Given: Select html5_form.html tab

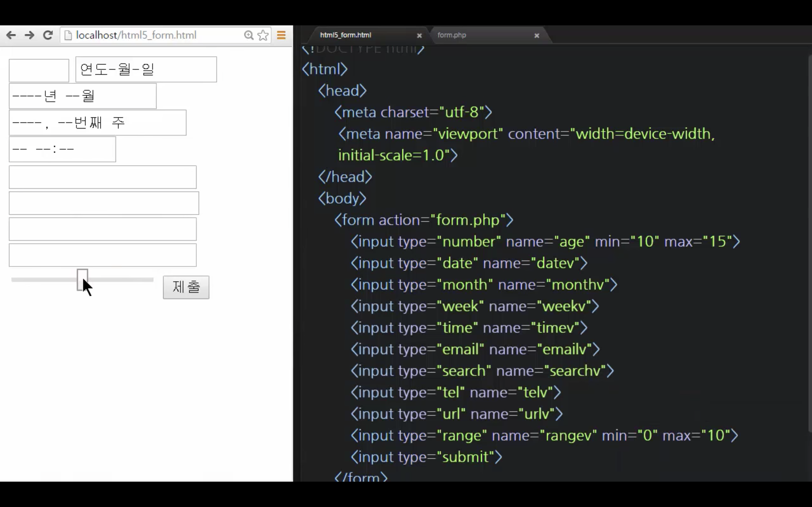Looking at the screenshot, I should 346,35.
